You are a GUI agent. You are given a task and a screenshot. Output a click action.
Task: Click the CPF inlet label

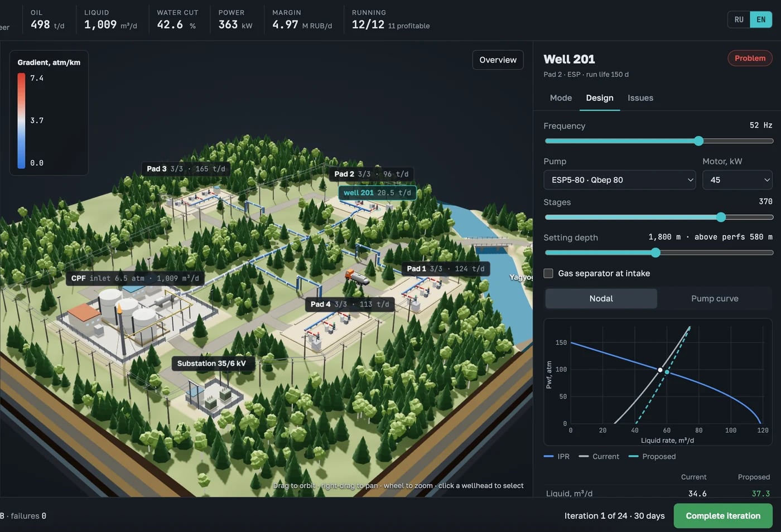[135, 278]
